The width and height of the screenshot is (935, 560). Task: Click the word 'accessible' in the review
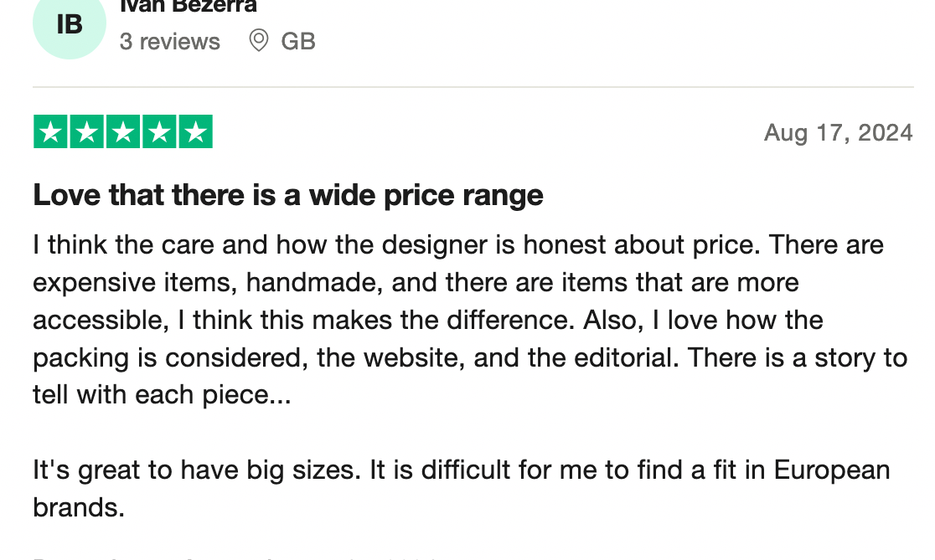pyautogui.click(x=101, y=320)
